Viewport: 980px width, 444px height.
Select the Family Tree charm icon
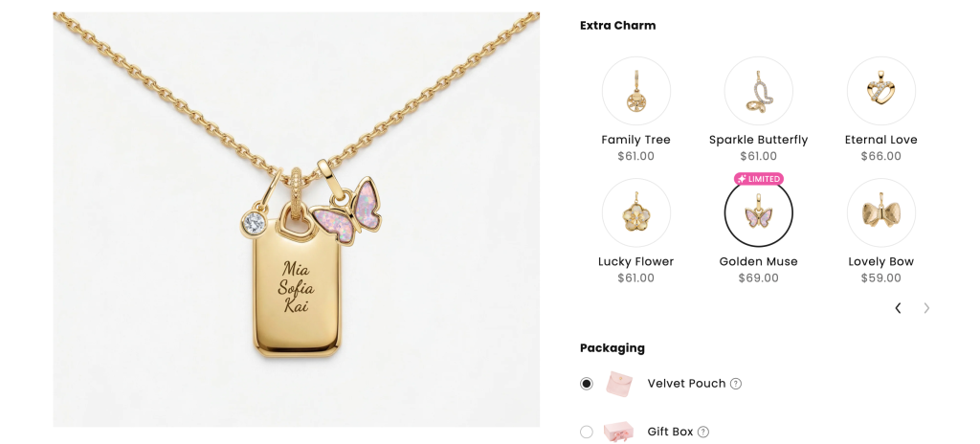[635, 91]
